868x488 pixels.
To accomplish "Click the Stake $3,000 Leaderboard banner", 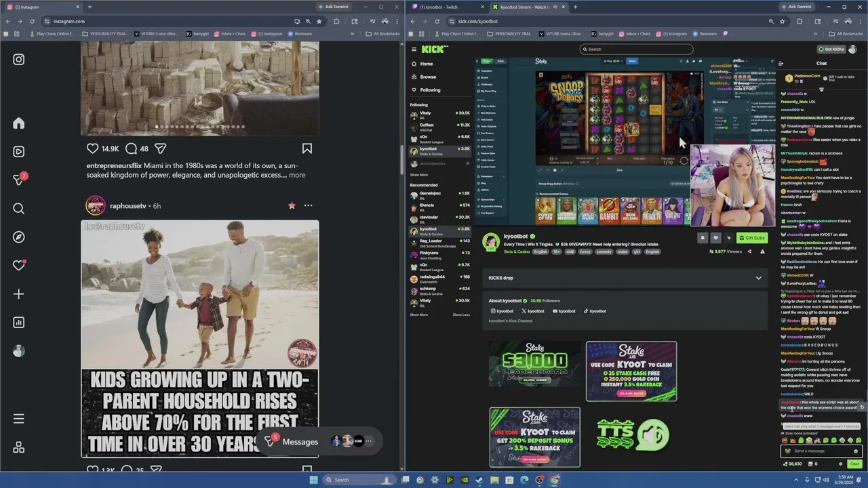I will (x=534, y=364).
